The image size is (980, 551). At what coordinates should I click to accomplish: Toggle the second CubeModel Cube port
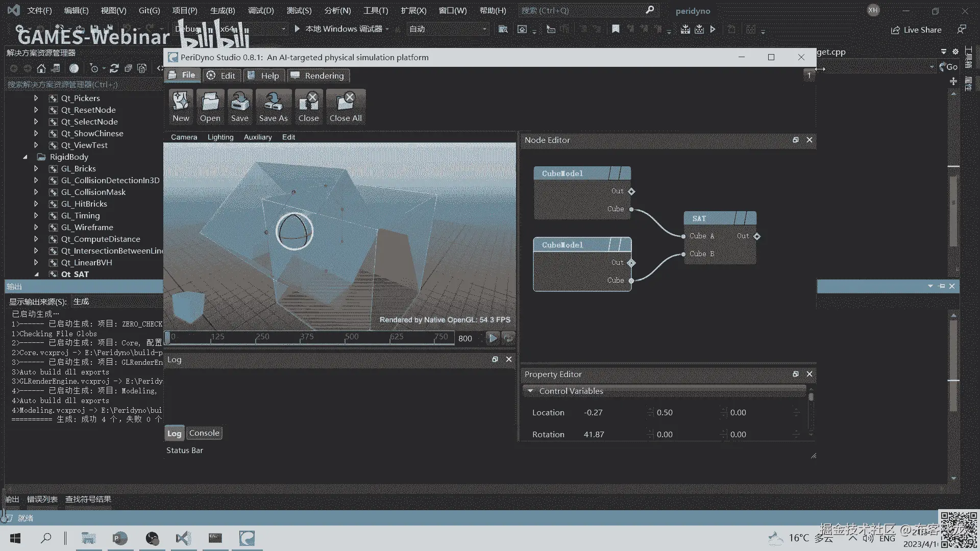click(631, 281)
